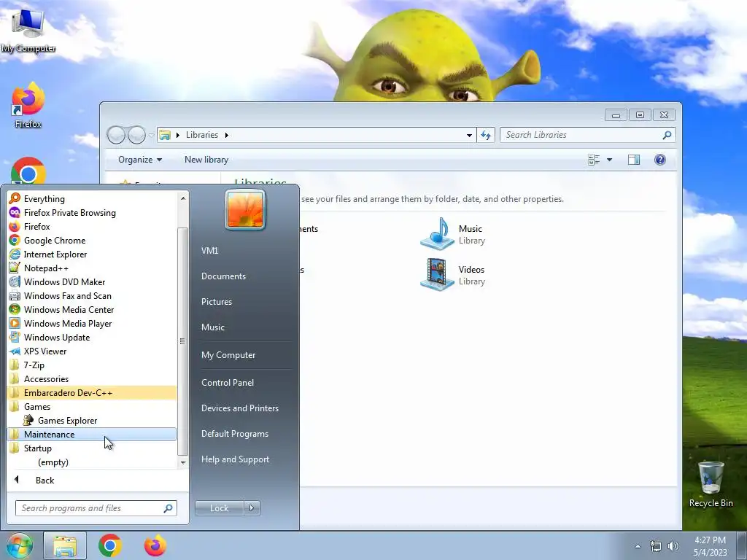Click the network tray icon
The image size is (747, 560).
click(x=656, y=546)
